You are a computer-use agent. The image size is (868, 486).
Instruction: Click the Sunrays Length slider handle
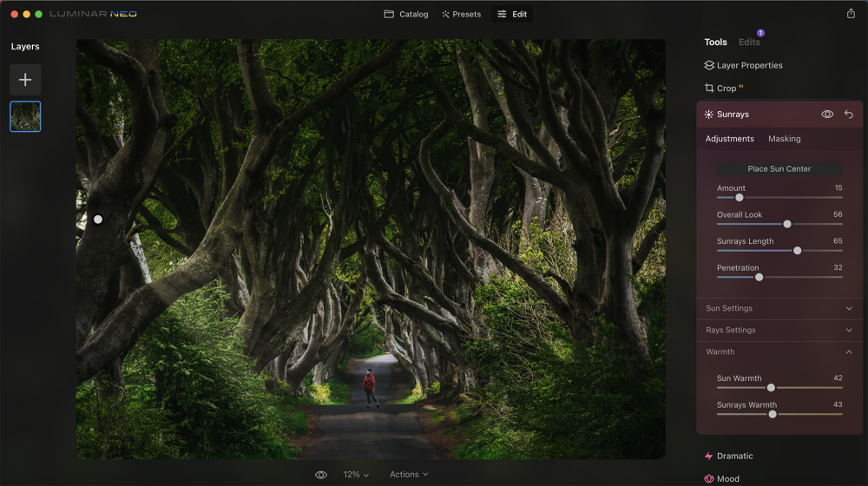[x=797, y=251]
